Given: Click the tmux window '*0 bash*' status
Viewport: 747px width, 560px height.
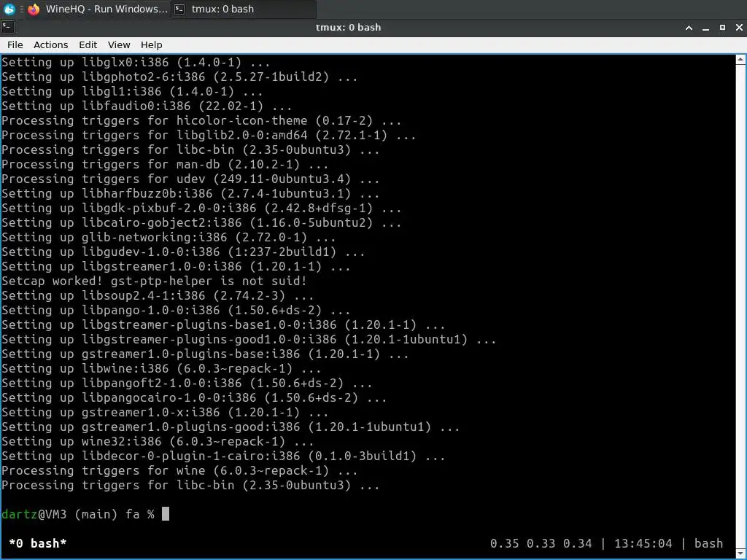Looking at the screenshot, I should pyautogui.click(x=38, y=543).
